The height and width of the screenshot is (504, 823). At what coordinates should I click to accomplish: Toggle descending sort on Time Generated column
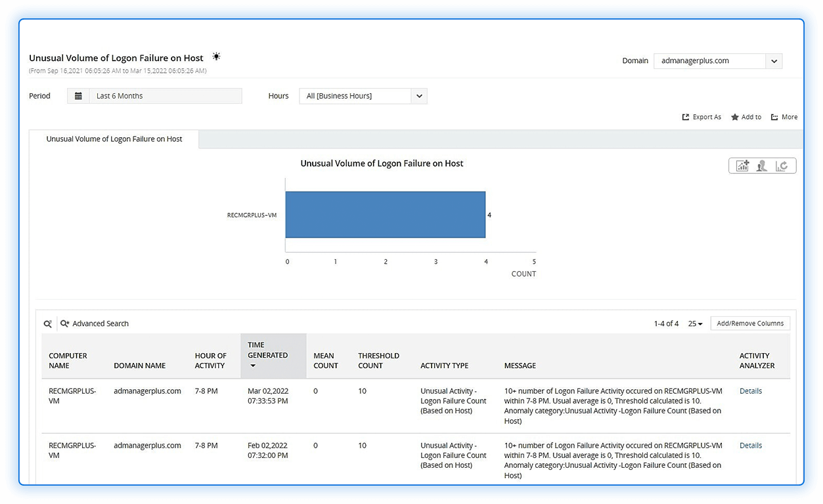(252, 366)
